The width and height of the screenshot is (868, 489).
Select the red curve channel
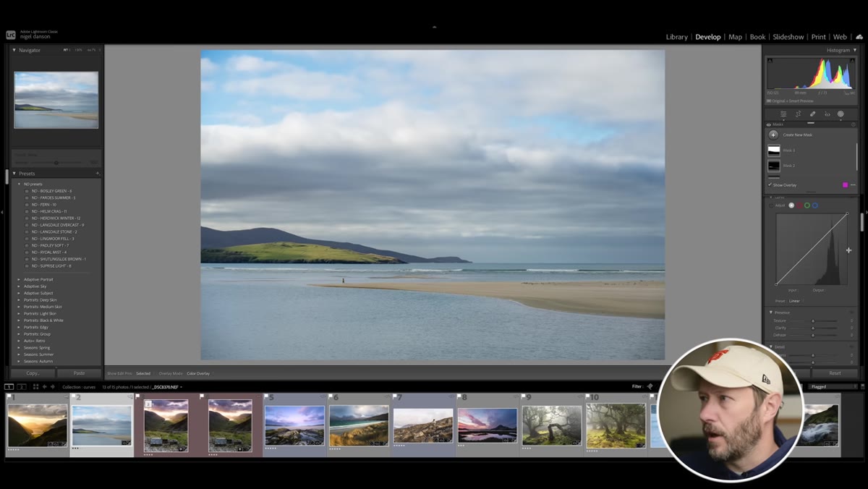tap(799, 205)
